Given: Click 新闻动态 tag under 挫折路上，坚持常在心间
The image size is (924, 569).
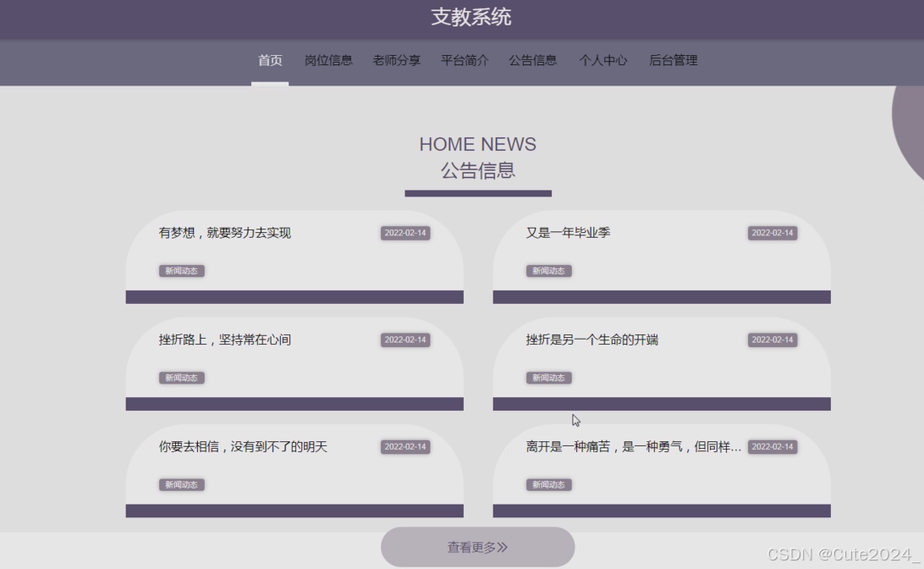Looking at the screenshot, I should [x=181, y=378].
